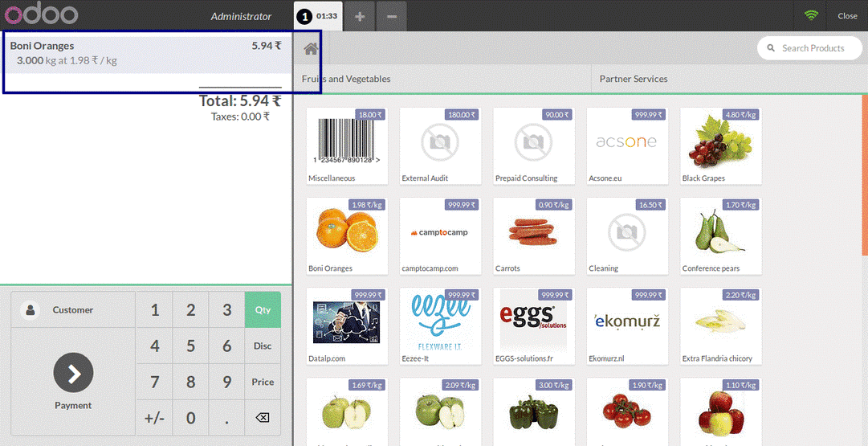The width and height of the screenshot is (868, 446).
Task: Add the halved green apple product at 1.69/kg
Action: point(347,411)
